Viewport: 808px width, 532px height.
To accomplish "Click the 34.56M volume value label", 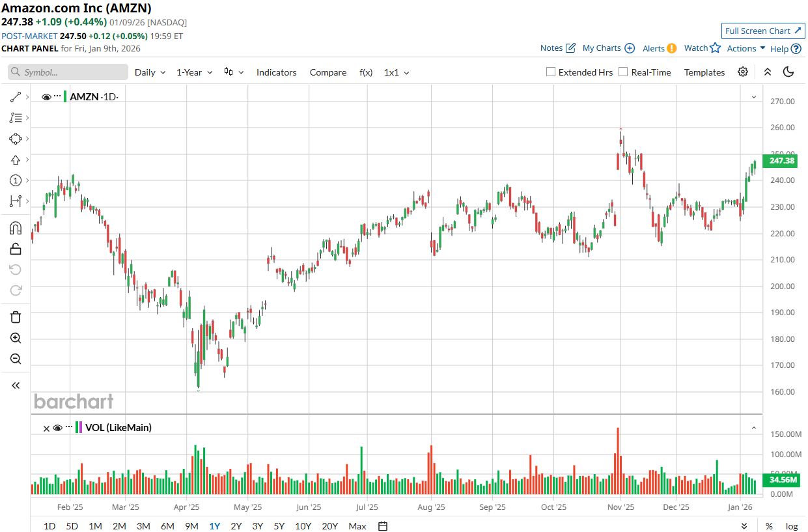I will point(780,480).
